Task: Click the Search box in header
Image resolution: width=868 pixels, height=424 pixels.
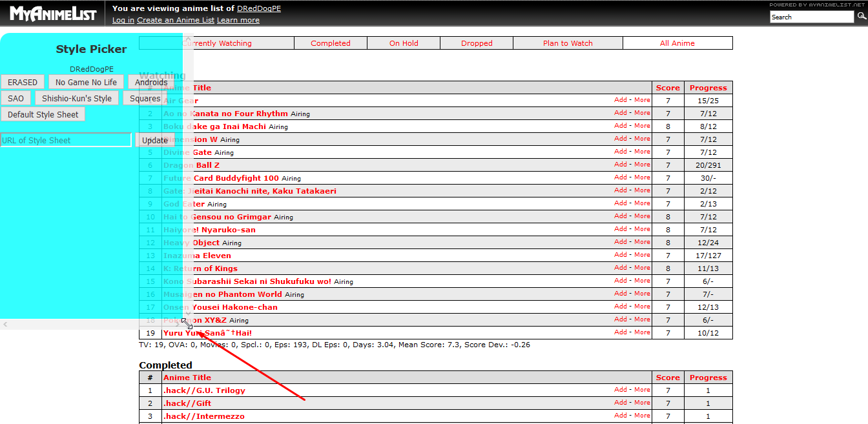Action: [x=812, y=17]
